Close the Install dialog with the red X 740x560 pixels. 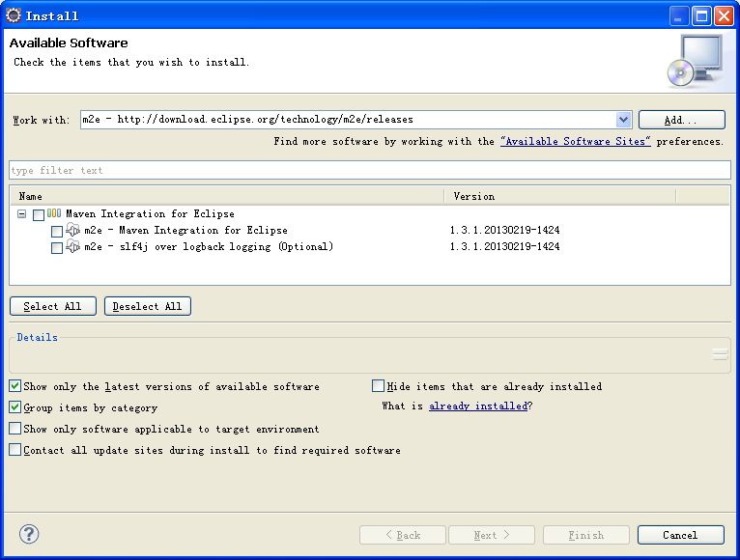tap(724, 16)
